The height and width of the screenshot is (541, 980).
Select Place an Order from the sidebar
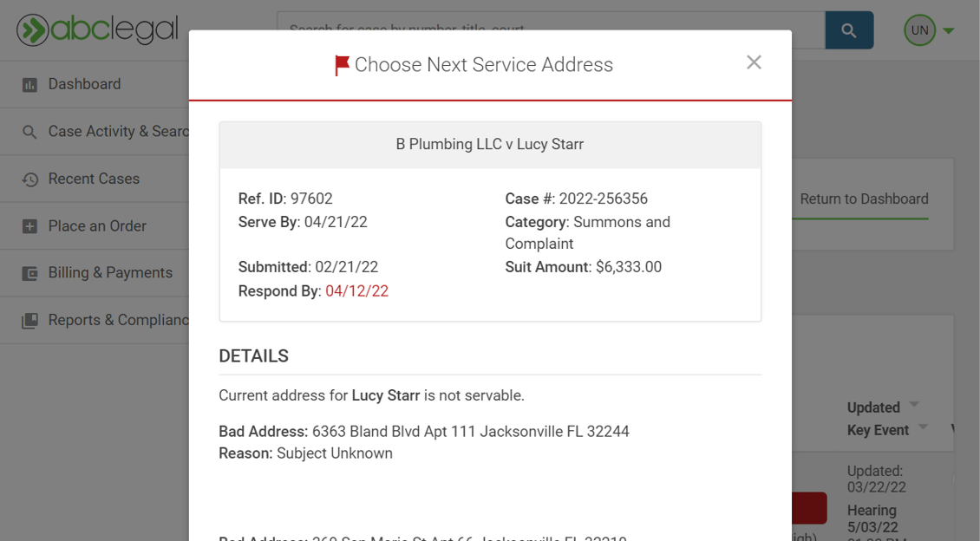click(x=97, y=225)
